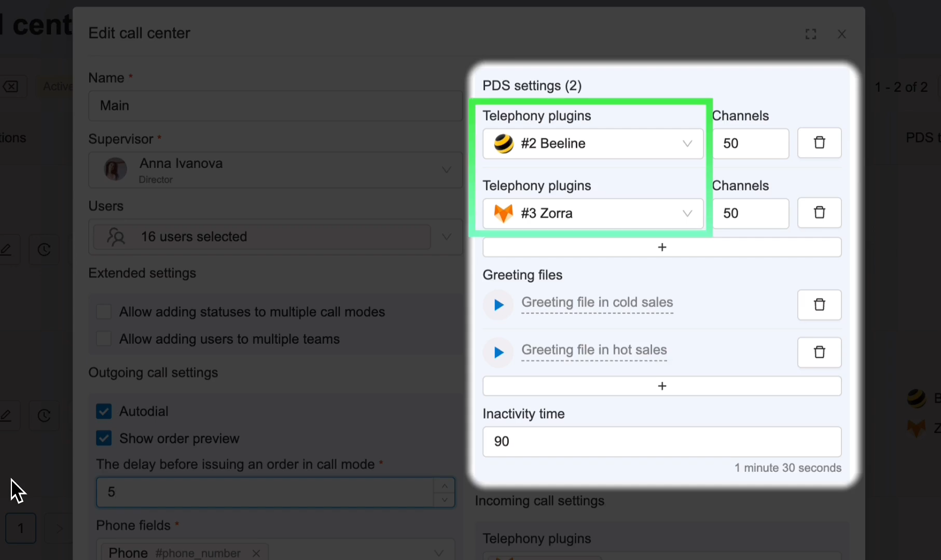Expand the 16 users selected dropdown
The image size is (941, 560).
click(x=275, y=237)
